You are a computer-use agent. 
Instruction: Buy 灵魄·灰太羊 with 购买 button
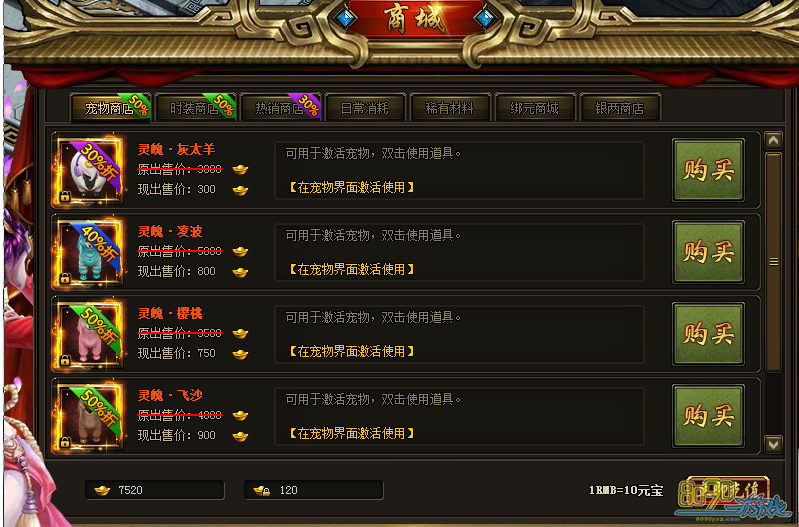(x=708, y=170)
